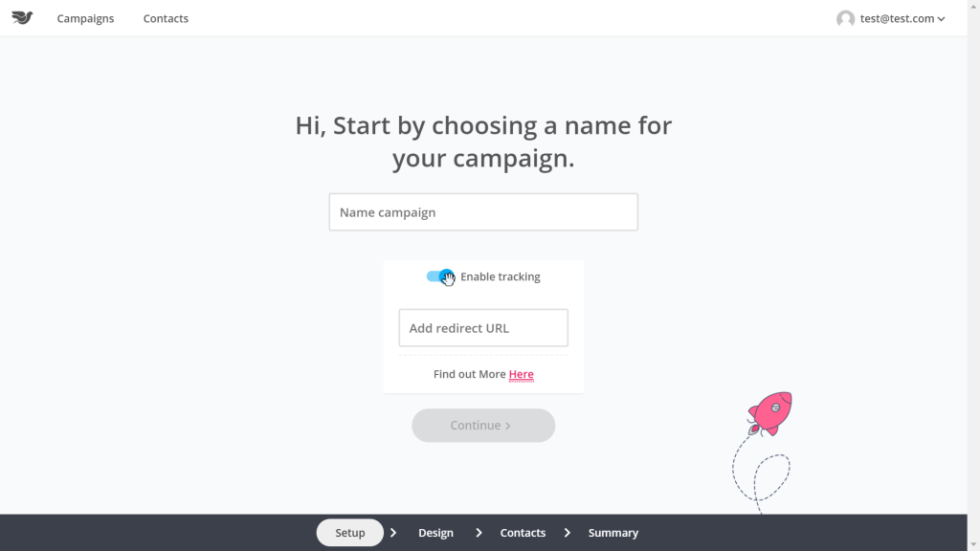The image size is (980, 551).
Task: Go to the Design step
Action: coord(435,533)
